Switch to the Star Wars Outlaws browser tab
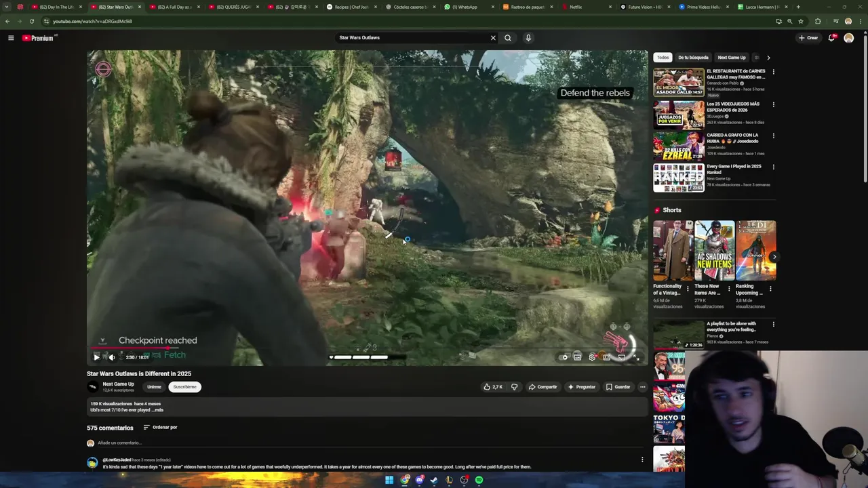 (115, 7)
